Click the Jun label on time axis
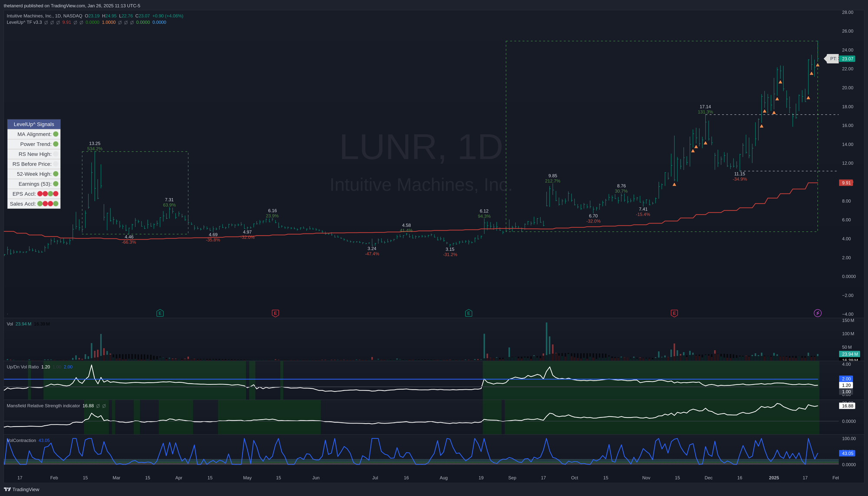The width and height of the screenshot is (868, 496). tap(316, 478)
